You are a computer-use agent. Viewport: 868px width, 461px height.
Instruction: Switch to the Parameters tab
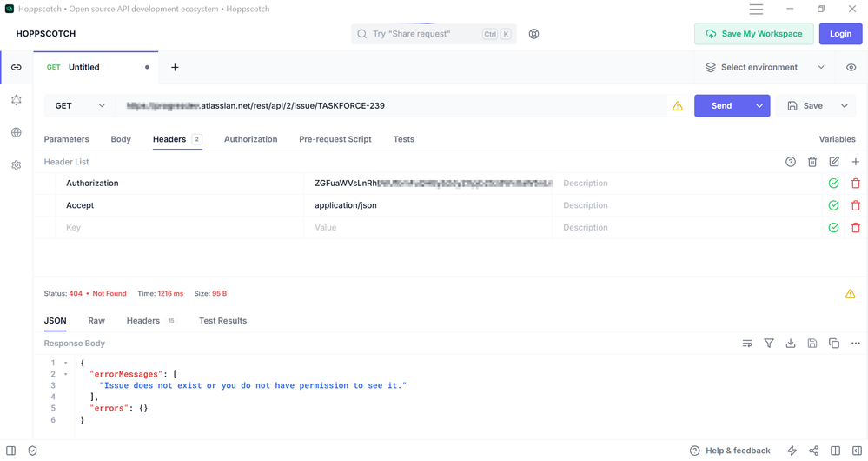point(66,139)
